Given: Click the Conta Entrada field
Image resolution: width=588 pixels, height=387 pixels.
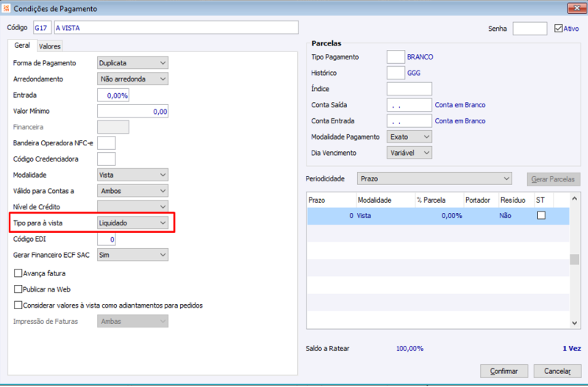Looking at the screenshot, I should (x=409, y=120).
